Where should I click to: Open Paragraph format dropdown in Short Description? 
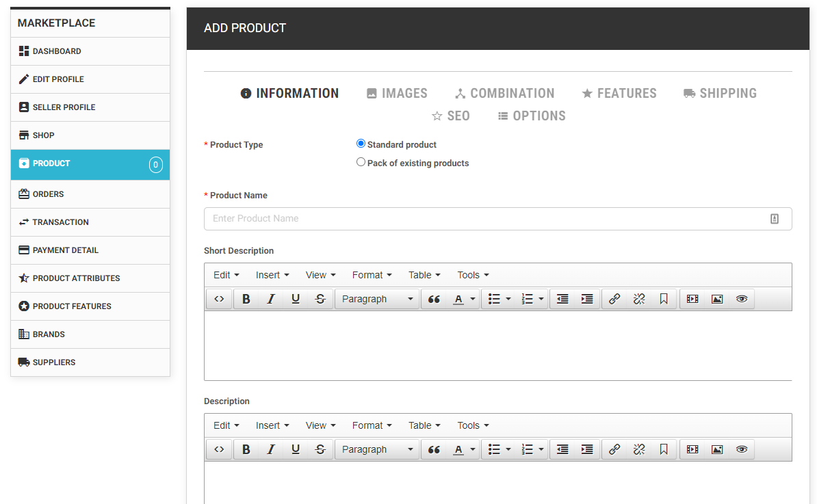(x=377, y=299)
